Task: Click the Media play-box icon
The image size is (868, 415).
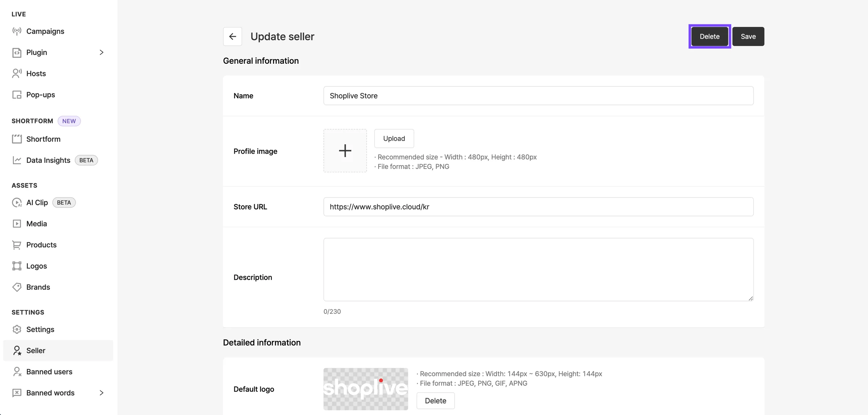Action: [x=17, y=224]
